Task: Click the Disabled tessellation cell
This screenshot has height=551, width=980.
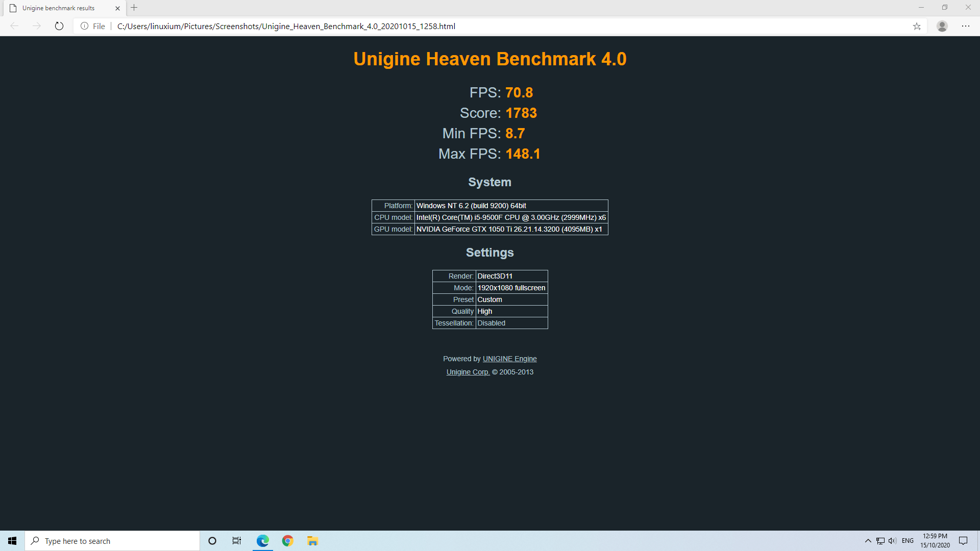Action: click(511, 323)
